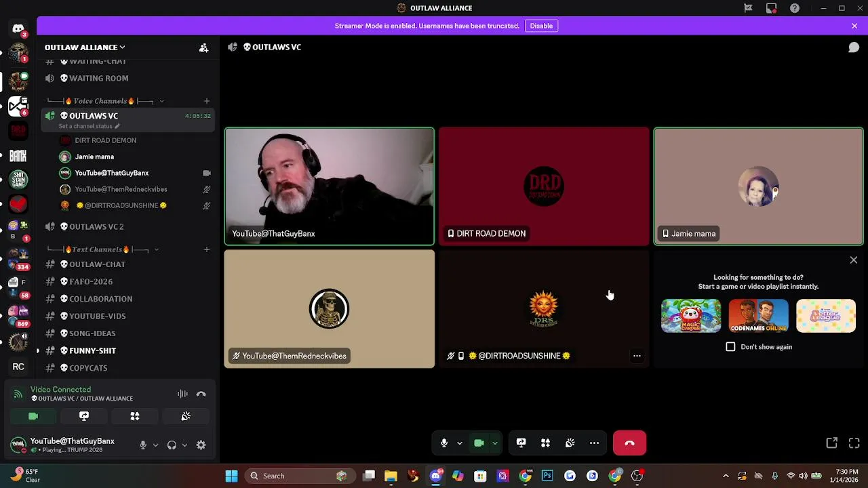
Task: Close the Streamer Mode banner
Action: tap(854, 26)
